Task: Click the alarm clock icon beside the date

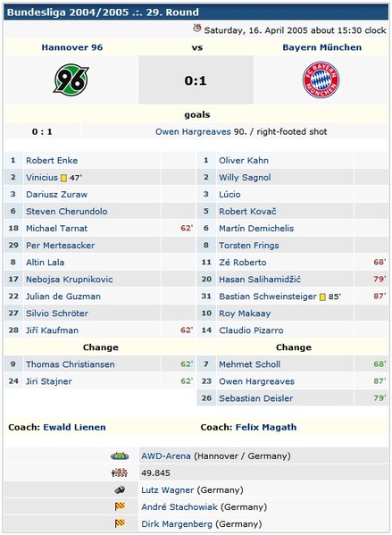Action: point(197,29)
